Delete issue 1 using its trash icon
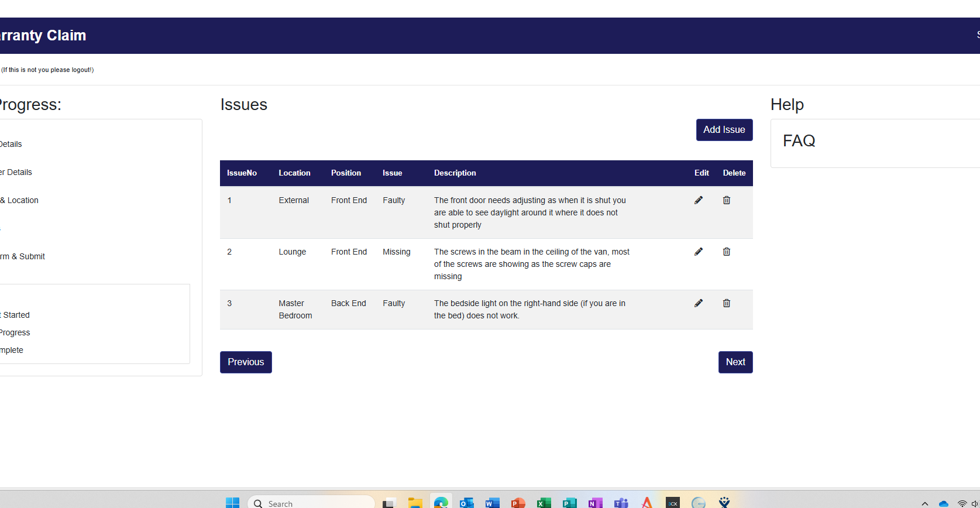 pos(727,200)
